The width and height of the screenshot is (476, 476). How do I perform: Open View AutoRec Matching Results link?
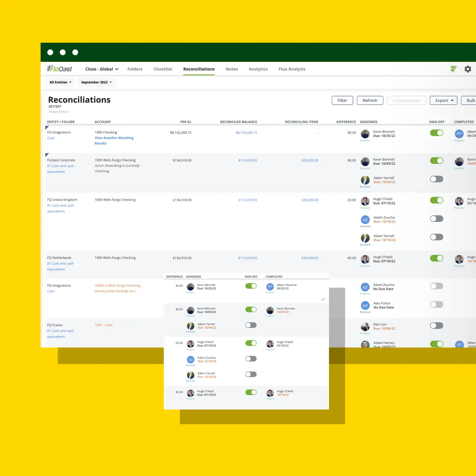(x=114, y=141)
